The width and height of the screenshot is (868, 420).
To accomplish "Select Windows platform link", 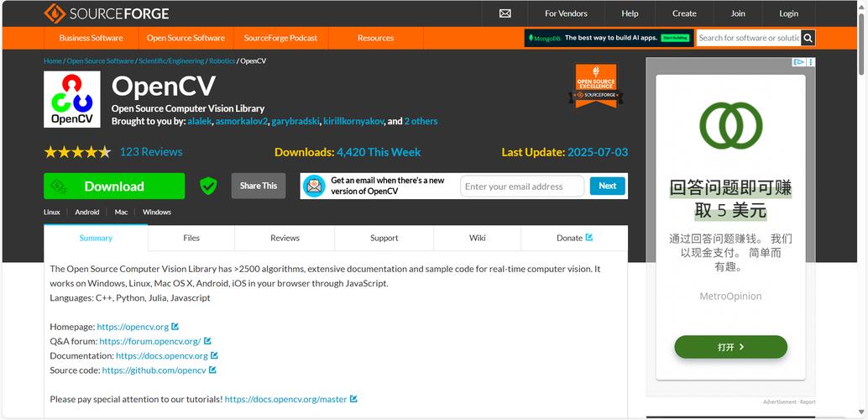I will pyautogui.click(x=157, y=213).
